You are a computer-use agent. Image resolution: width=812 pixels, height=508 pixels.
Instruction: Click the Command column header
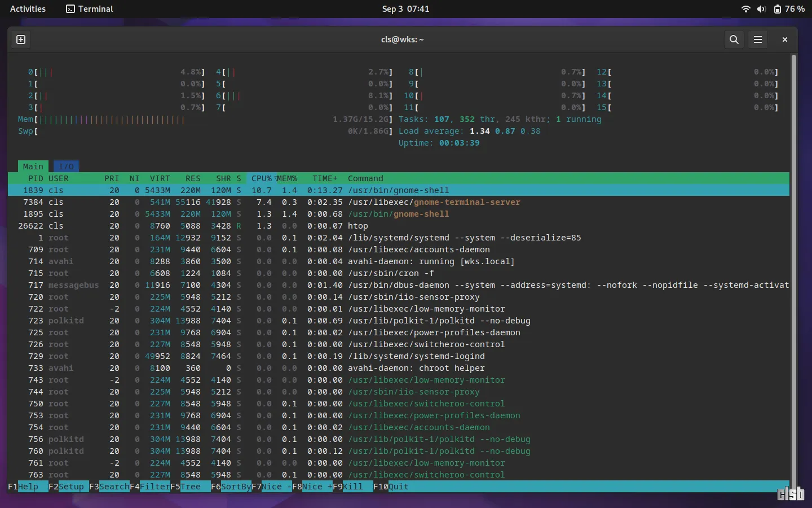click(x=365, y=178)
